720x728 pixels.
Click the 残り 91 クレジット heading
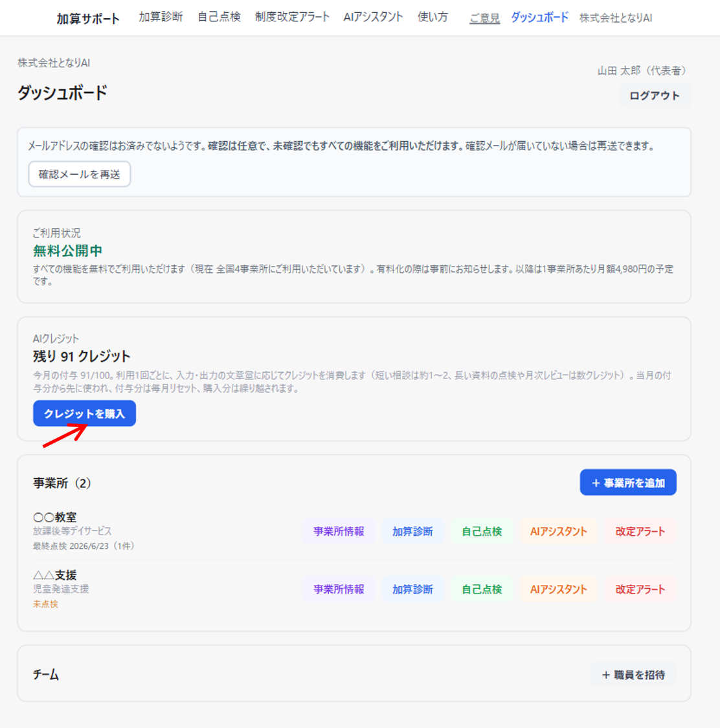82,357
